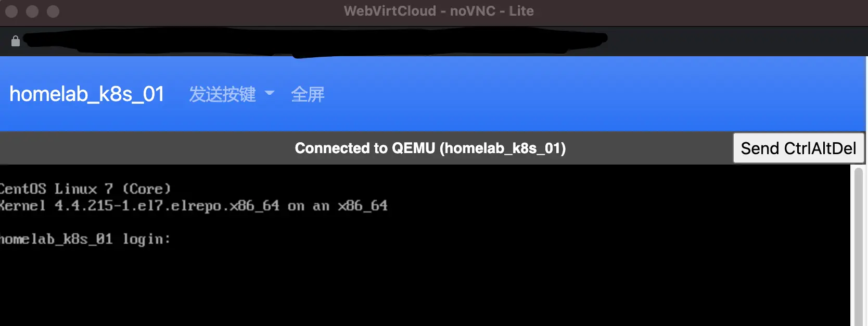Image resolution: width=868 pixels, height=326 pixels.
Task: Click the Send CtrlAltDel button
Action: (798, 148)
